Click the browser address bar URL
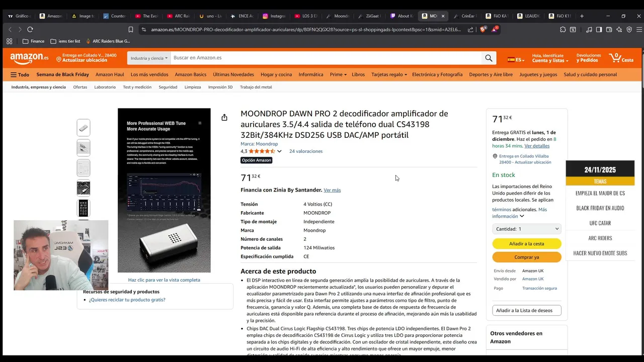The image size is (644, 362). 306,30
